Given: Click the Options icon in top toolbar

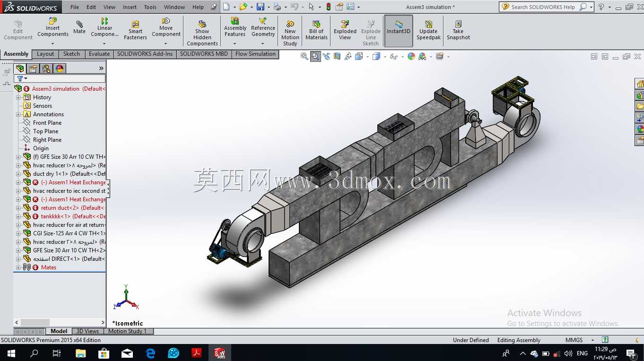Looking at the screenshot, I should coord(350,7).
